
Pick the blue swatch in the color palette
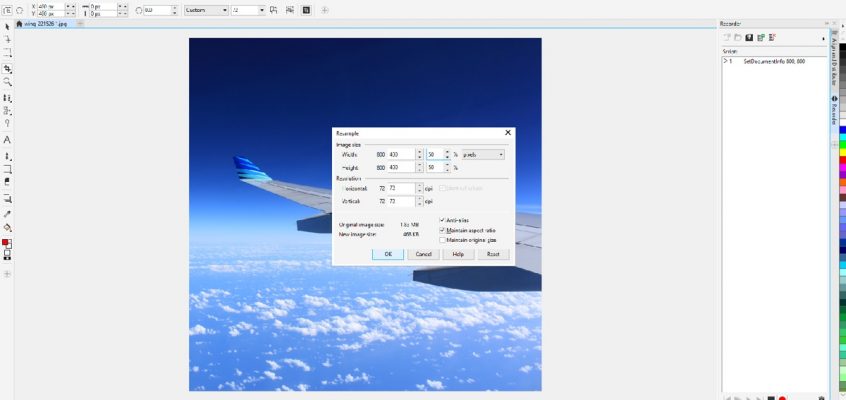point(843,130)
